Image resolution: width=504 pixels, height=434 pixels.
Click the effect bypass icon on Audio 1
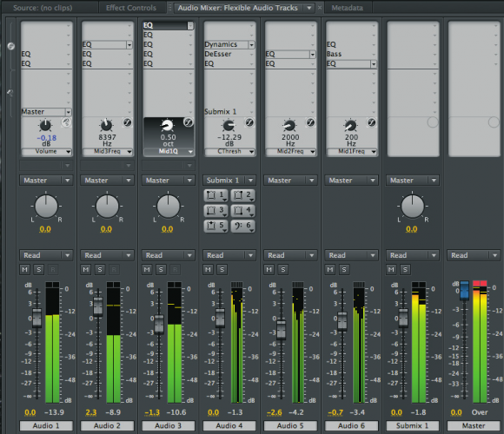[66, 122]
